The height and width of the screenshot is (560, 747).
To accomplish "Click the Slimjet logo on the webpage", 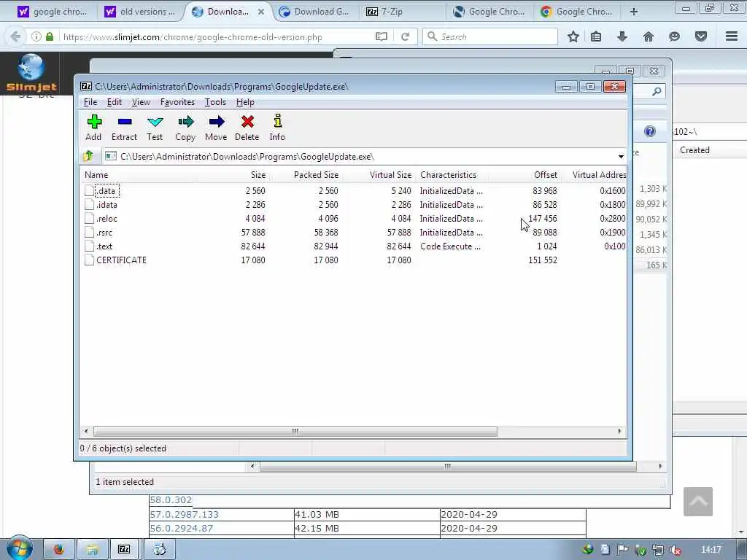I will pos(31,72).
